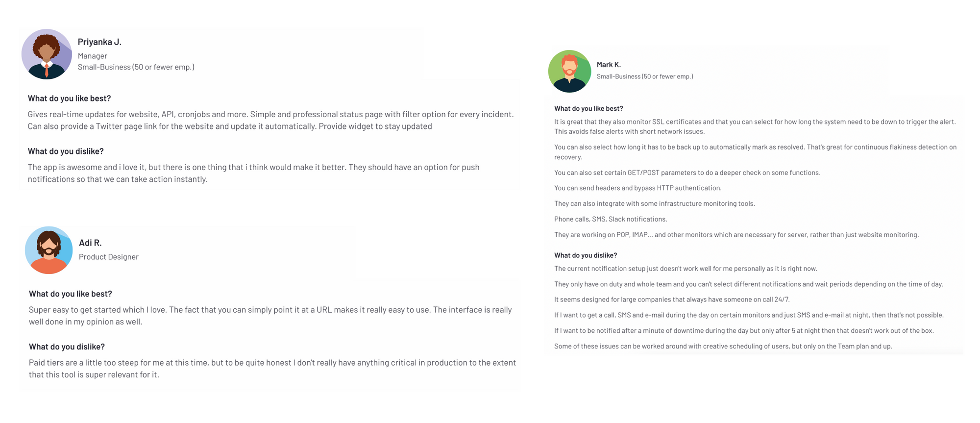Click Adi's 'What do you dislike?' heading
980x423 pixels.
(x=67, y=347)
